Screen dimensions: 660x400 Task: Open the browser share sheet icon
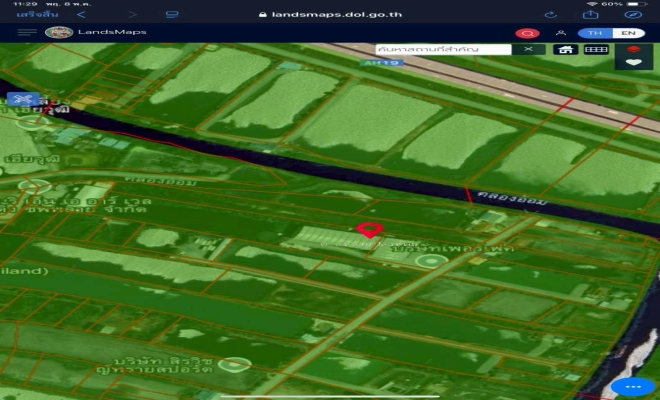(x=592, y=15)
